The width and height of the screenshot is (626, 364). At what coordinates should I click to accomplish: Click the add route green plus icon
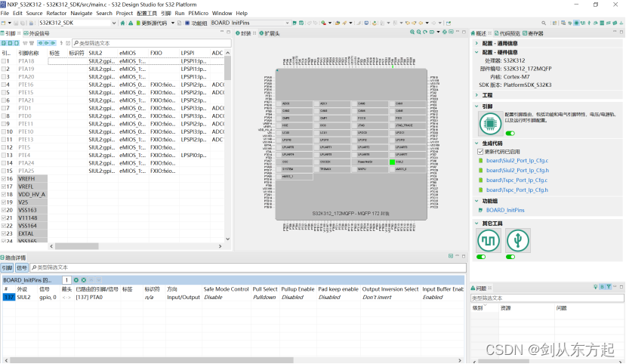[x=76, y=280]
